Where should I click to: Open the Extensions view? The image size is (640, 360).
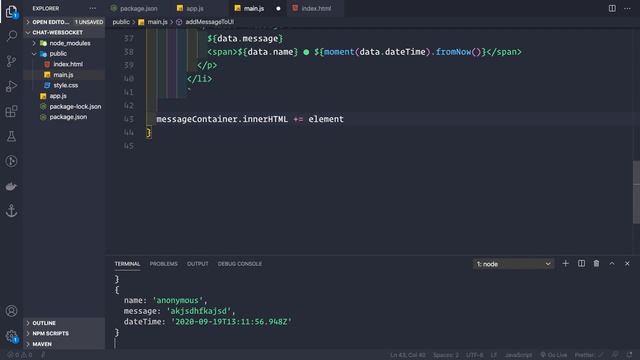coord(11,111)
